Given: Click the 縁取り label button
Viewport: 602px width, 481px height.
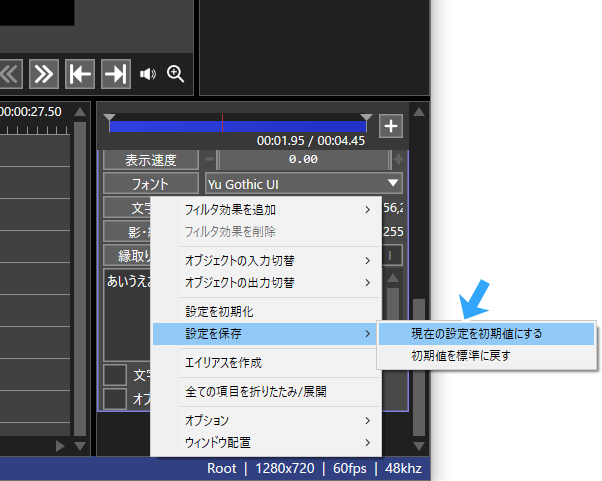Looking at the screenshot, I should click(127, 256).
